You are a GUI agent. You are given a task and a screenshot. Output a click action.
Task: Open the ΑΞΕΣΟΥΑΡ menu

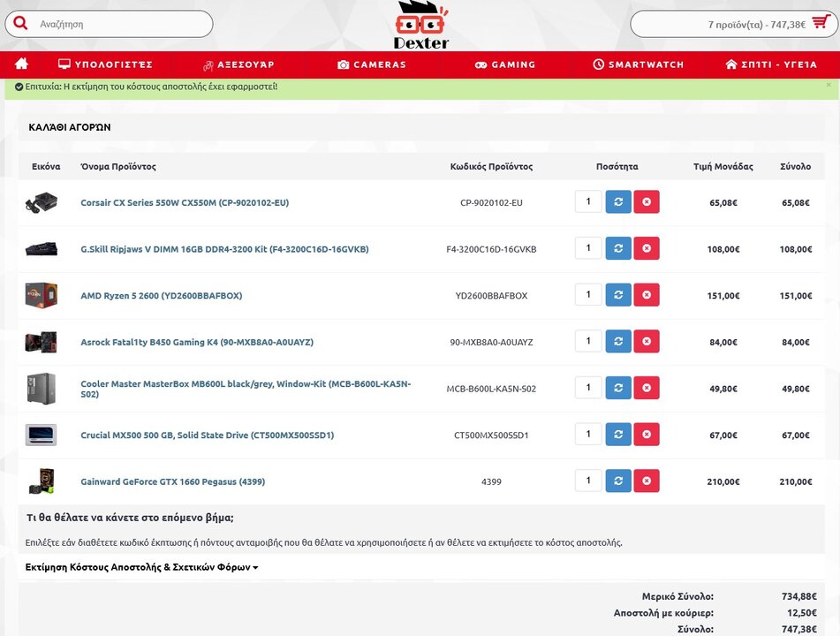pos(238,64)
